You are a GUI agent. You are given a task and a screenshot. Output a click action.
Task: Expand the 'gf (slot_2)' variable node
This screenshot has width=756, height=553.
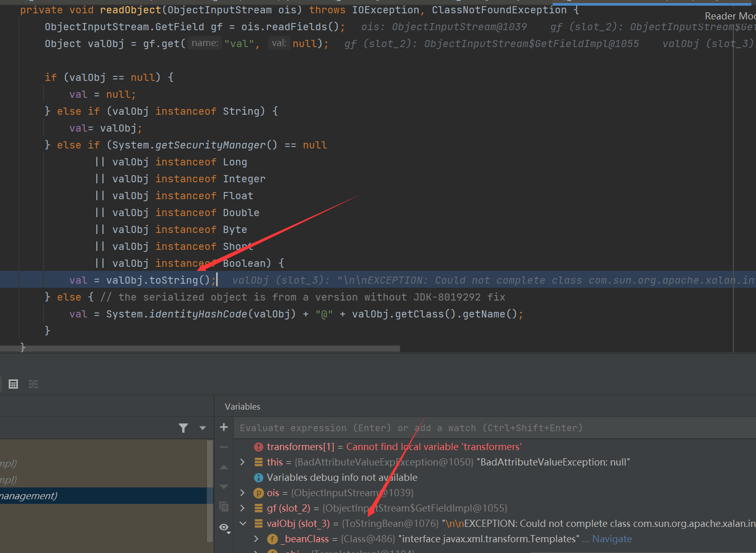coord(243,508)
